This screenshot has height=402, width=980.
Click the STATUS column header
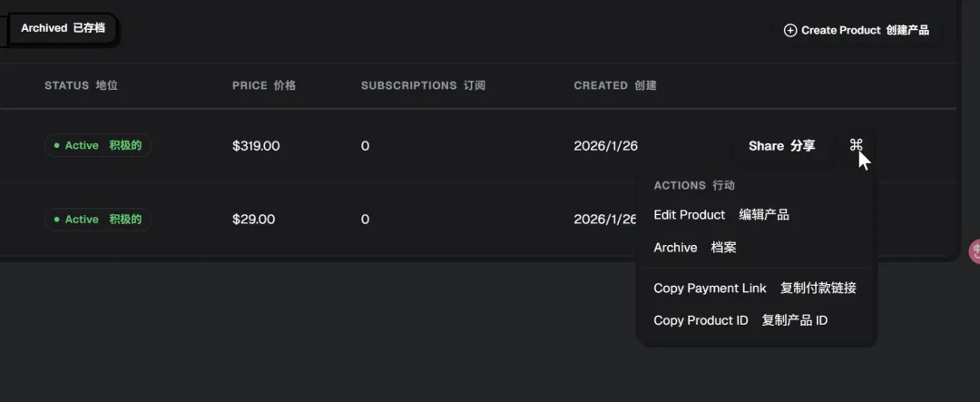pyautogui.click(x=81, y=85)
